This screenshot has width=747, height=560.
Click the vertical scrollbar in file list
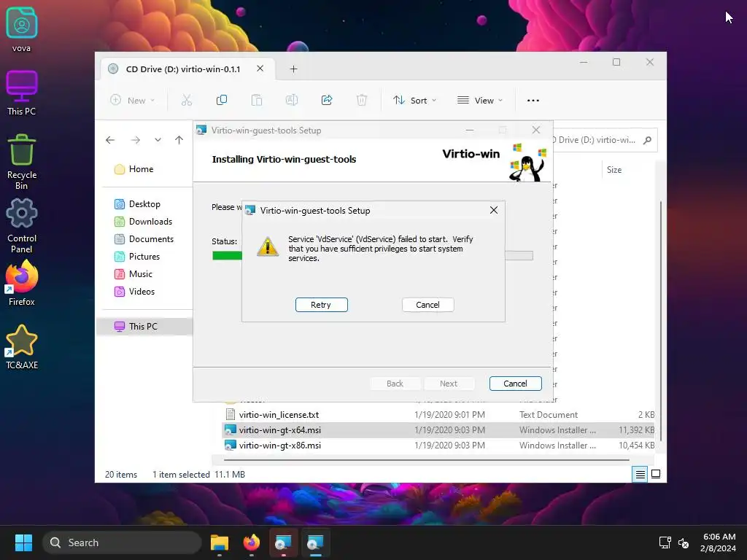(x=660, y=322)
